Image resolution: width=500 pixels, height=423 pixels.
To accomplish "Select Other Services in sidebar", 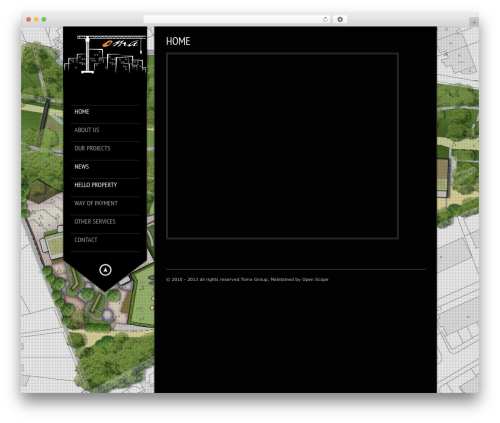I will 95,222.
